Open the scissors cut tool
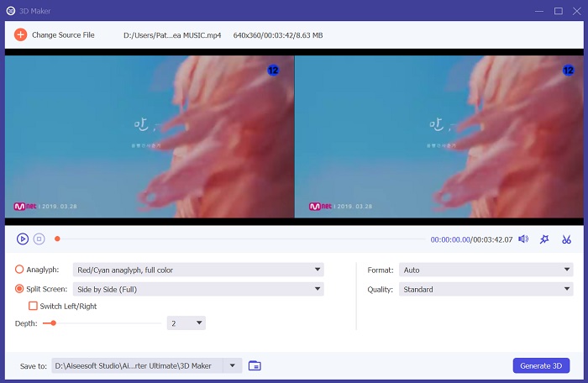 pos(567,239)
